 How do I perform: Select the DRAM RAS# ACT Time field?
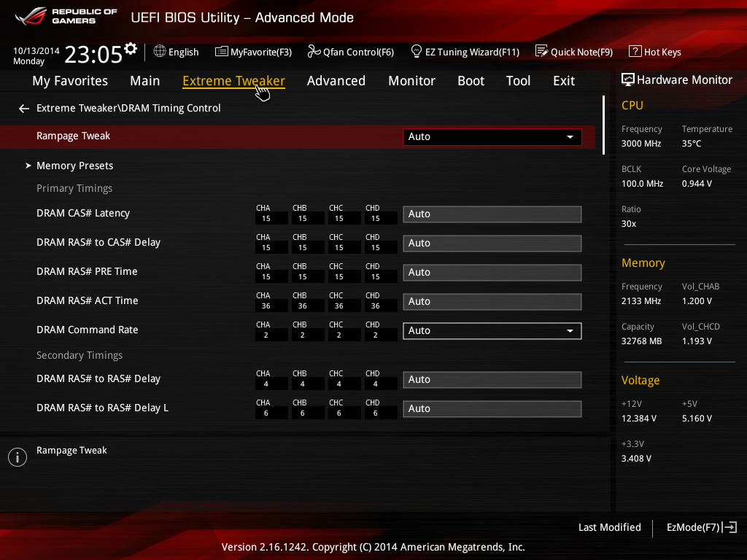click(x=492, y=301)
